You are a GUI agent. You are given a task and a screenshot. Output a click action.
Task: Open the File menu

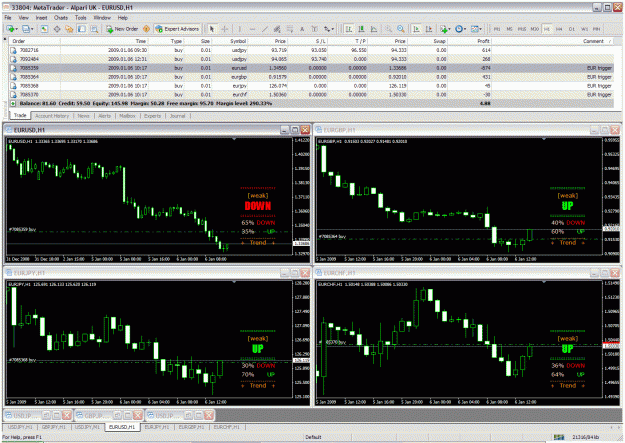click(x=8, y=18)
